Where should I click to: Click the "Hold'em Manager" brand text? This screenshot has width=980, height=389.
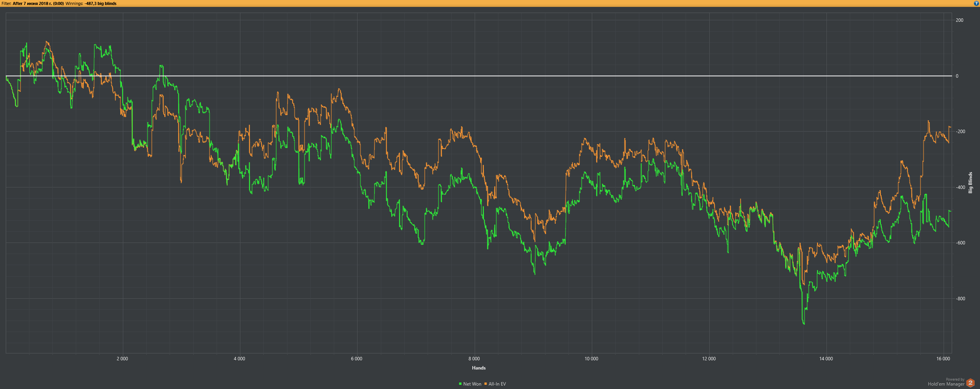(946, 384)
